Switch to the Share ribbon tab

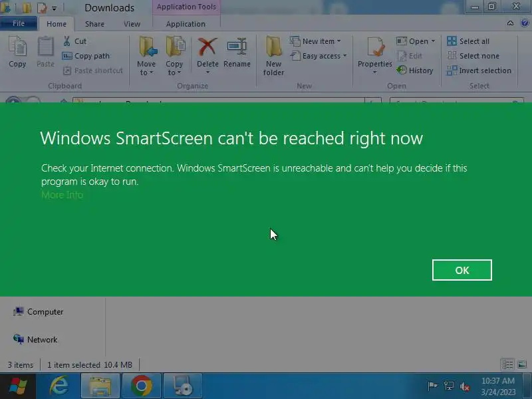[94, 24]
